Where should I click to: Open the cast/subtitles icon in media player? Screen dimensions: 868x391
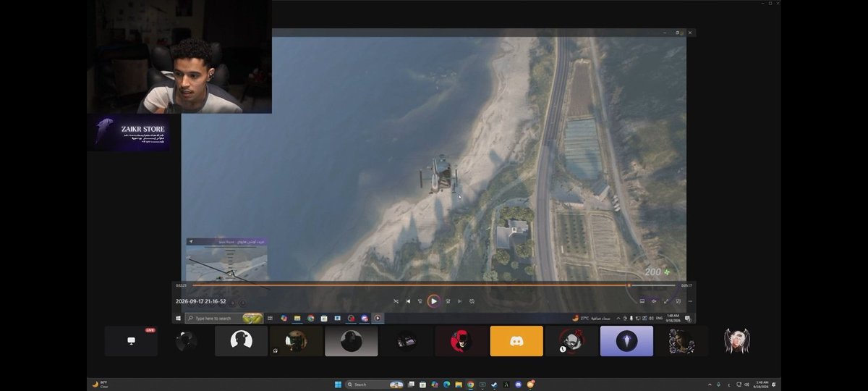tap(642, 301)
